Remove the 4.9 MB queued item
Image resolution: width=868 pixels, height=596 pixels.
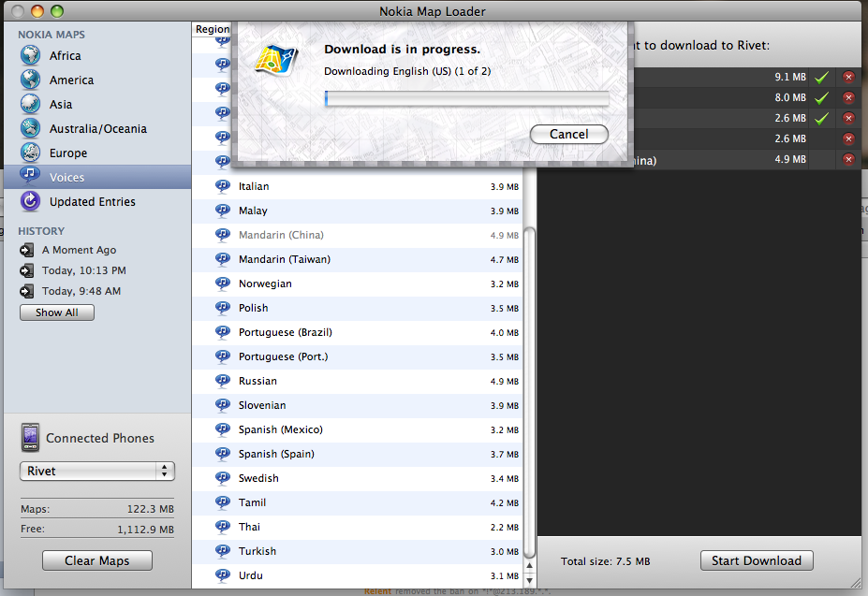tap(848, 159)
